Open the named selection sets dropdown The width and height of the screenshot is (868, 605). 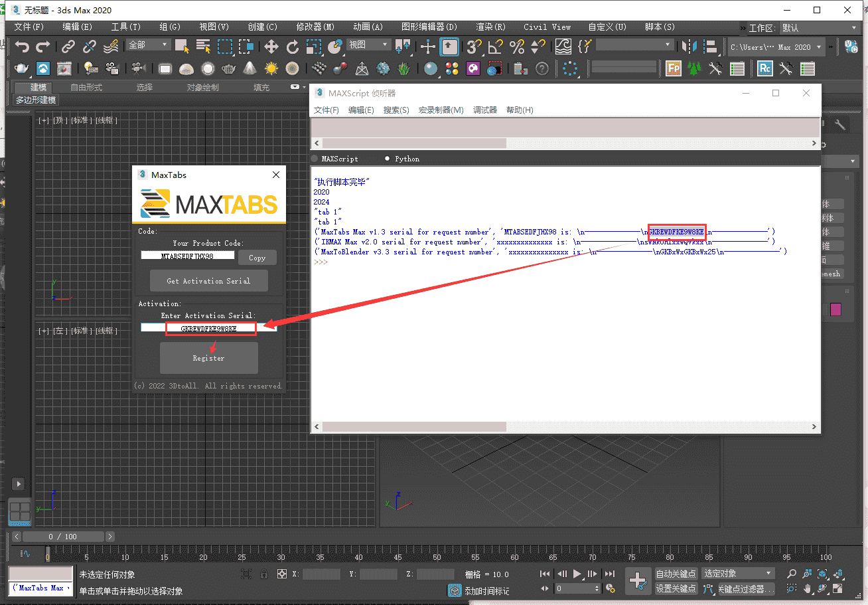pyautogui.click(x=634, y=45)
